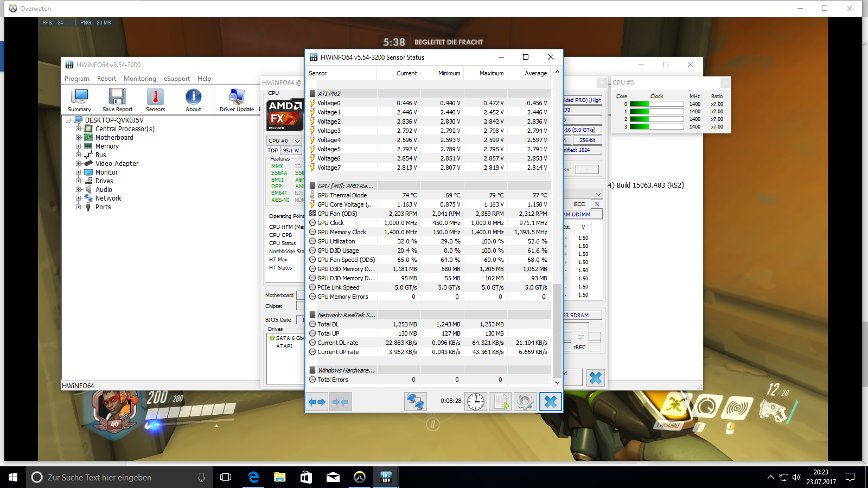
Task: Expand the Video Adapter tree node
Action: 78,164
